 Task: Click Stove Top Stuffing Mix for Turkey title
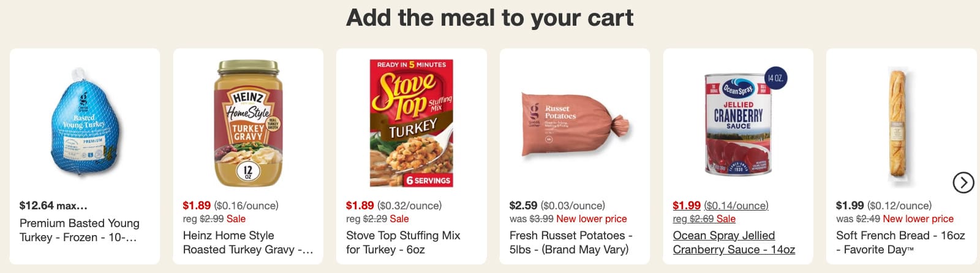pyautogui.click(x=403, y=242)
